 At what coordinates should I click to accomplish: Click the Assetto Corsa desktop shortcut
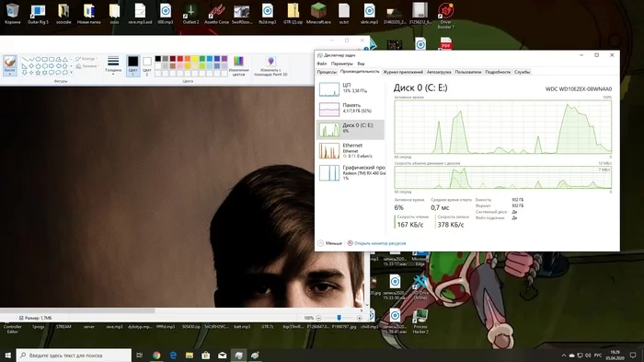coord(216,13)
